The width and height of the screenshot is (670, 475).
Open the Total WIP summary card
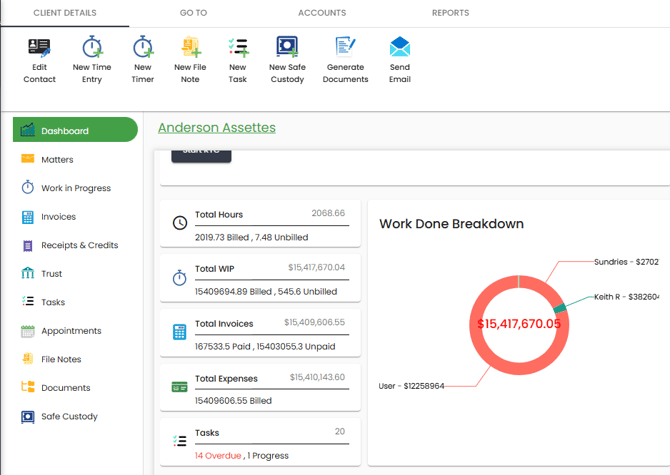(x=260, y=278)
